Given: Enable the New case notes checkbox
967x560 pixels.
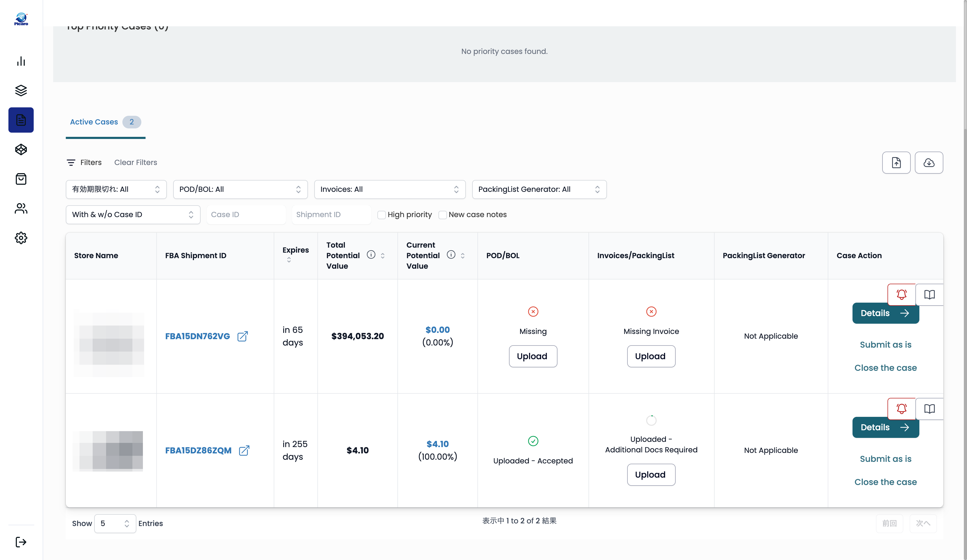Looking at the screenshot, I should point(442,215).
